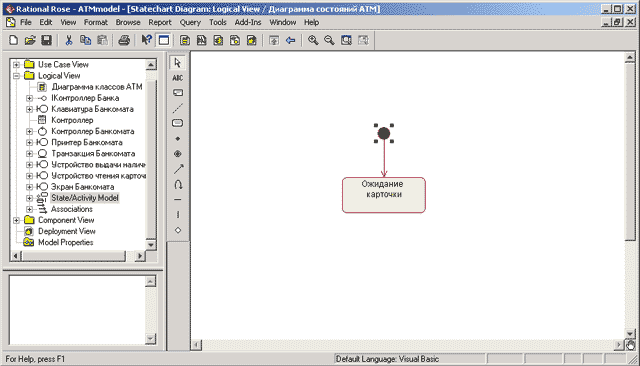Expand the Use Case View folder
This screenshot has height=366, width=640.
(16, 64)
